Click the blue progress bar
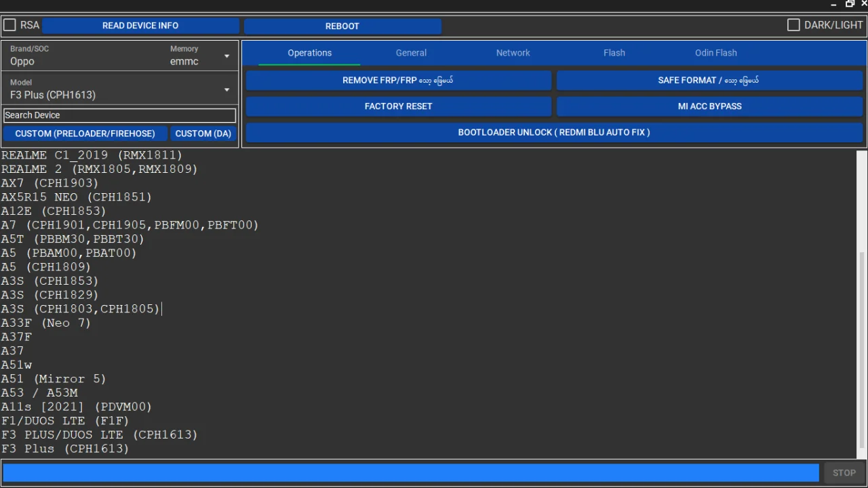The image size is (868, 488). 411,473
